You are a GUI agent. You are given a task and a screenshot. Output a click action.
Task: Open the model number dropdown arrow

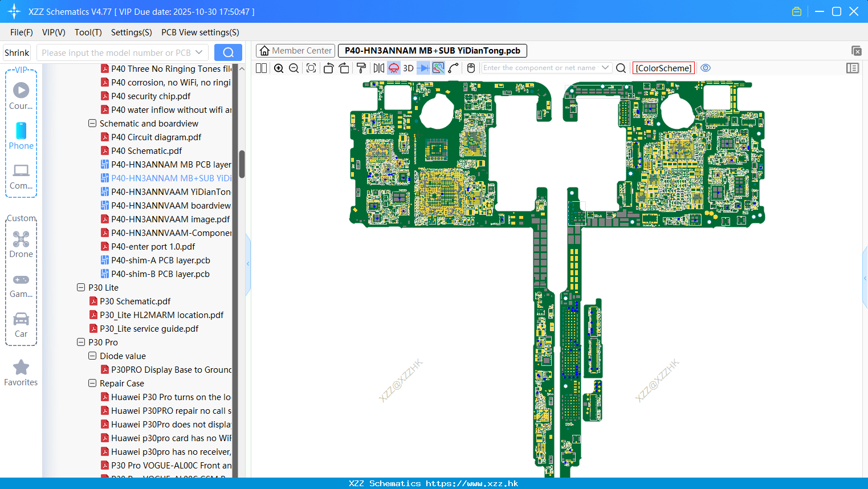pyautogui.click(x=199, y=52)
